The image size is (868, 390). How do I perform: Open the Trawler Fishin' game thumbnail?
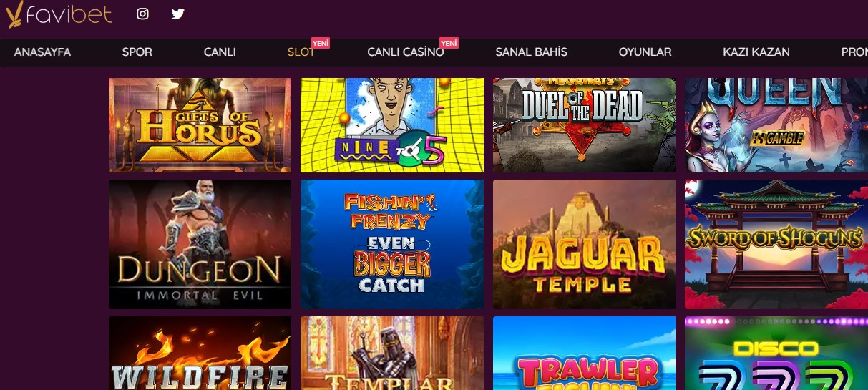[x=584, y=354]
